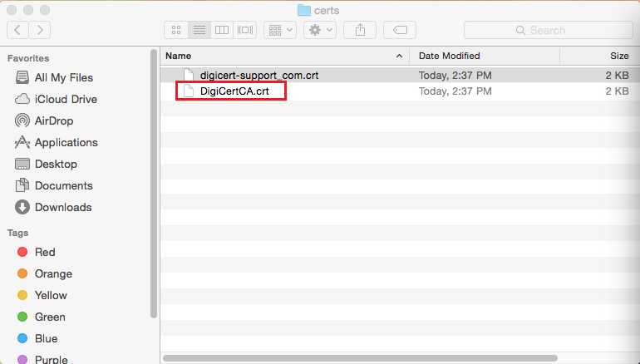Open the Action gear dropdown menu

[x=320, y=30]
